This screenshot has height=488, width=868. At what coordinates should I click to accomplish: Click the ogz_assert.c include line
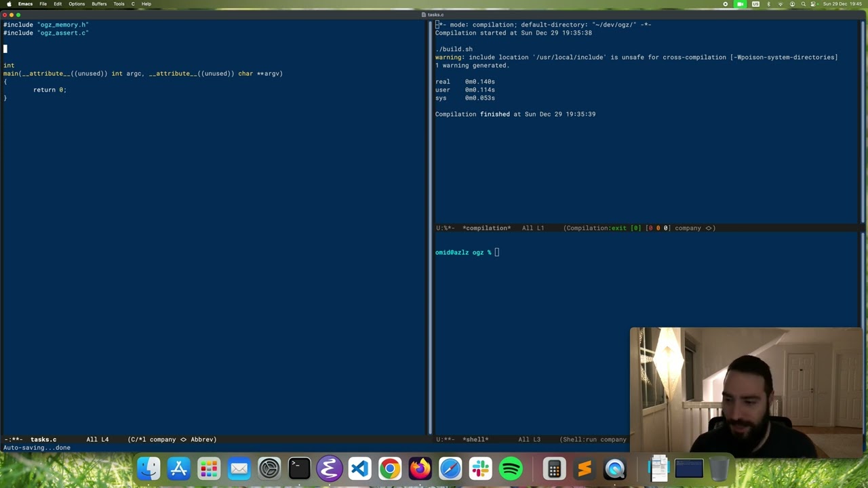pos(46,33)
